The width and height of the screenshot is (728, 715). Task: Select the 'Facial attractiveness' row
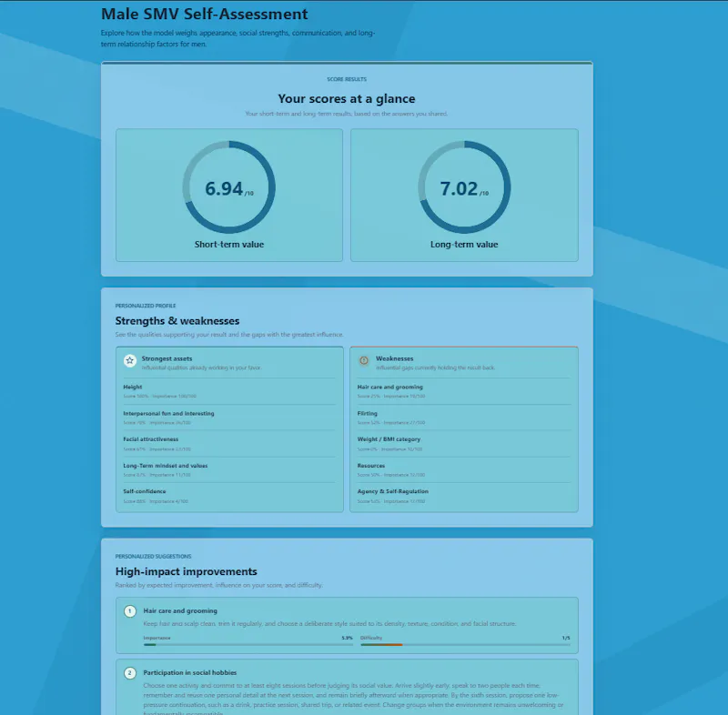click(229, 444)
